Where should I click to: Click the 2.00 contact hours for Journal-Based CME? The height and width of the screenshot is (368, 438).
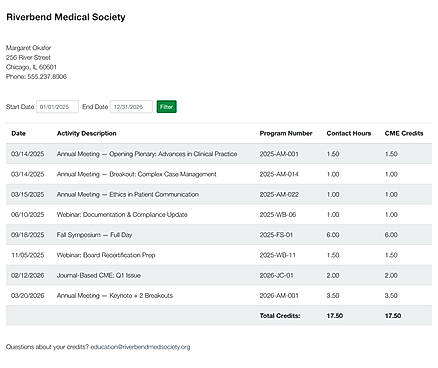(x=333, y=275)
